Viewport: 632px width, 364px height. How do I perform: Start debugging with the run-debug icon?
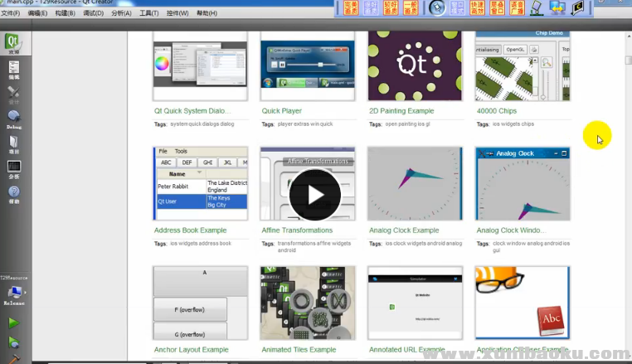[13, 342]
